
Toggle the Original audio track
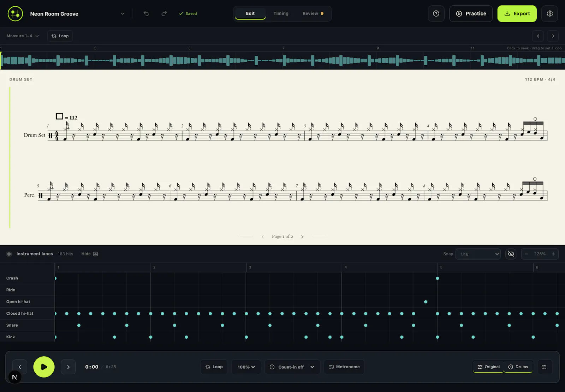[488, 367]
